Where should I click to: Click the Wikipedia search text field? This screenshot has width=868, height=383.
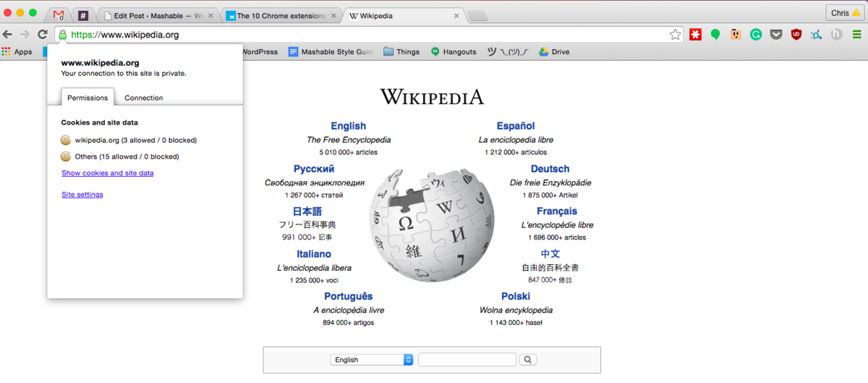click(x=467, y=360)
